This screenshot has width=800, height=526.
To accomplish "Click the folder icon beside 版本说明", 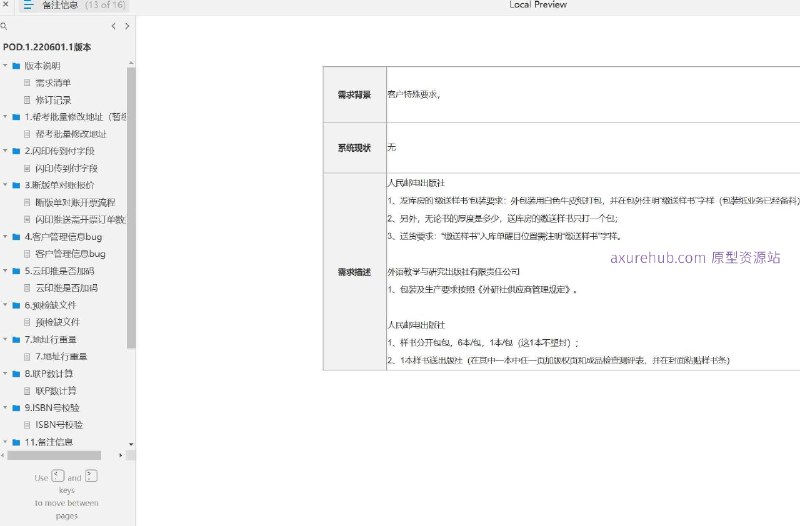I will 16,66.
